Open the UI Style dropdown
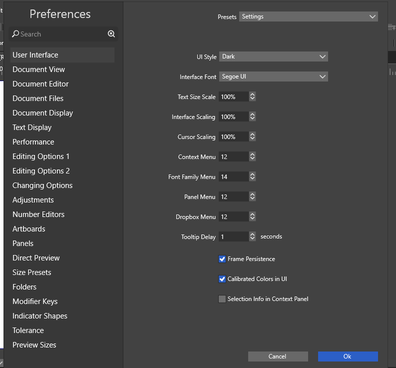Image resolution: width=396 pixels, height=368 pixels. [x=273, y=56]
